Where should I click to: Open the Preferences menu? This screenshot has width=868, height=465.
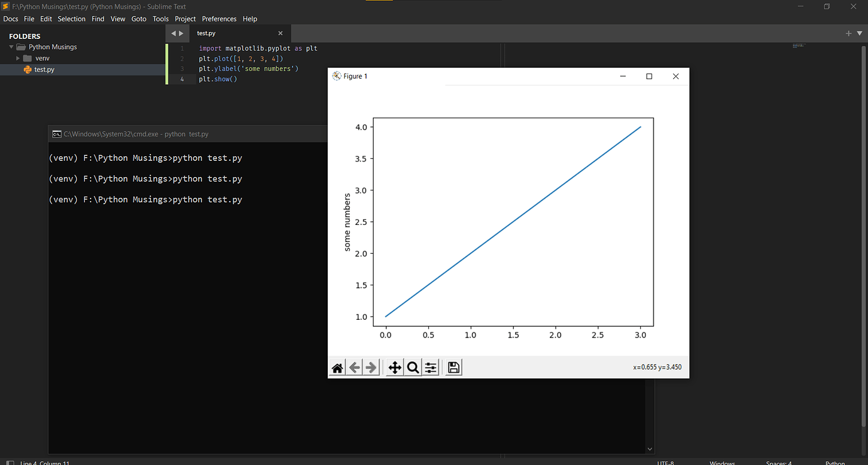point(220,19)
